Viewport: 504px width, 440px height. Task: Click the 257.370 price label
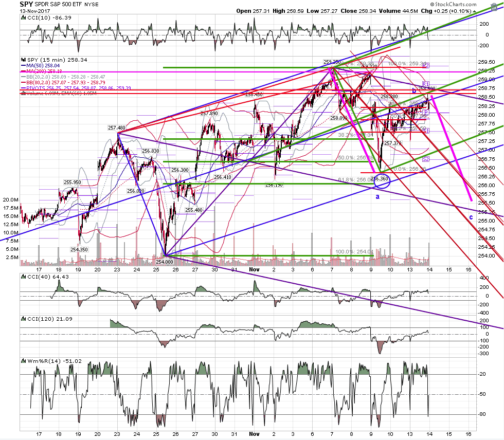pyautogui.click(x=393, y=143)
